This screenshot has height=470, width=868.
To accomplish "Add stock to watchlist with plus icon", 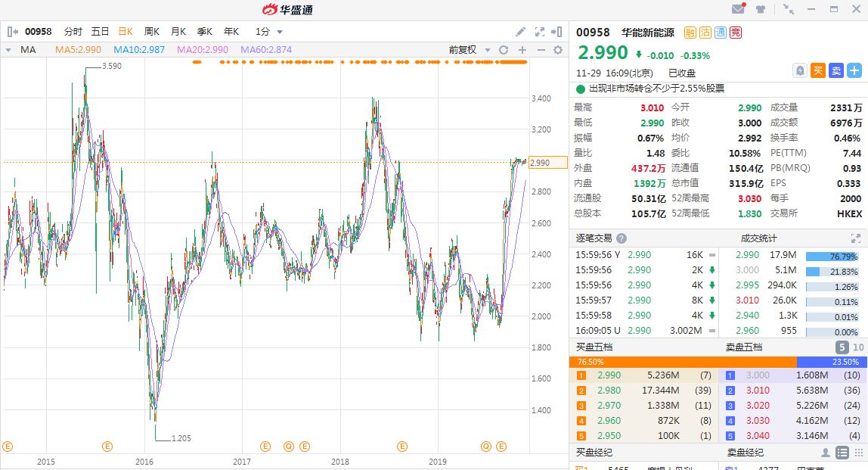I will click(854, 70).
